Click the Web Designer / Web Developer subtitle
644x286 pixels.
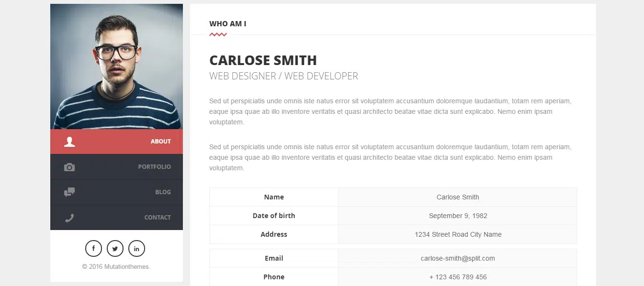[x=283, y=76]
